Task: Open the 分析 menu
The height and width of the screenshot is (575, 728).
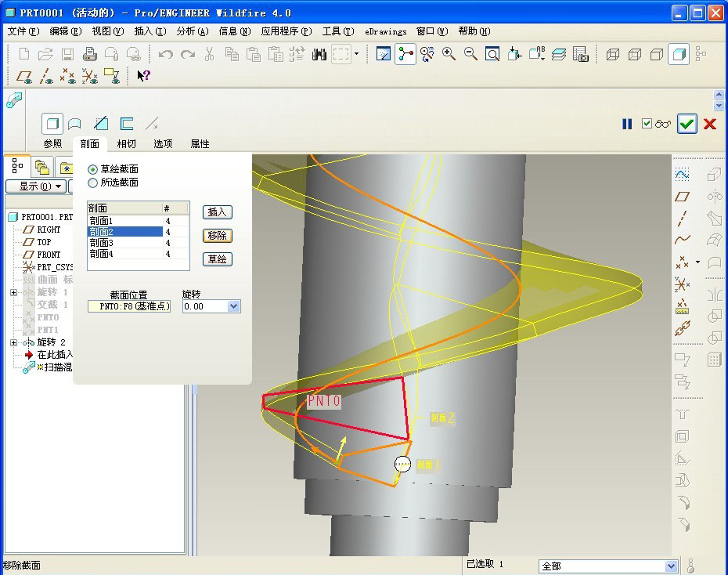Action: [x=193, y=31]
